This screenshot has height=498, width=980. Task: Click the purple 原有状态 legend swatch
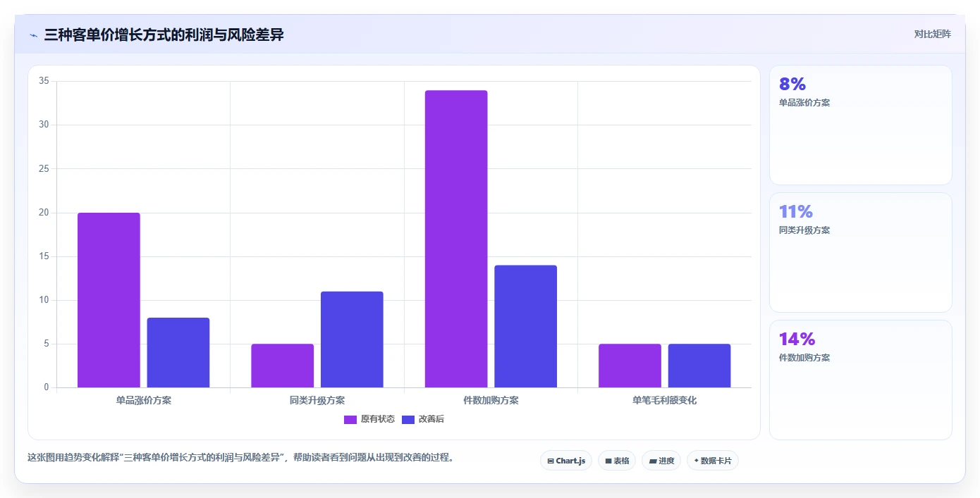tap(350, 420)
